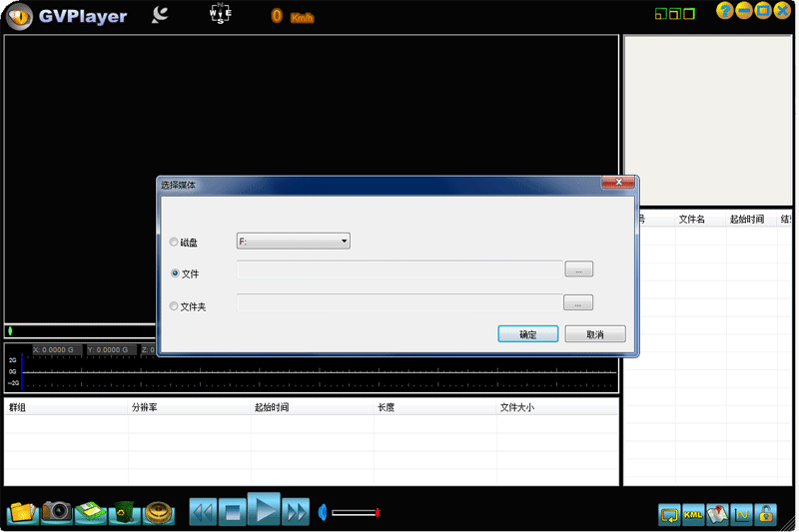Click the 0 Km/h speed readout
The height and width of the screenshot is (532, 799).
[x=293, y=16]
